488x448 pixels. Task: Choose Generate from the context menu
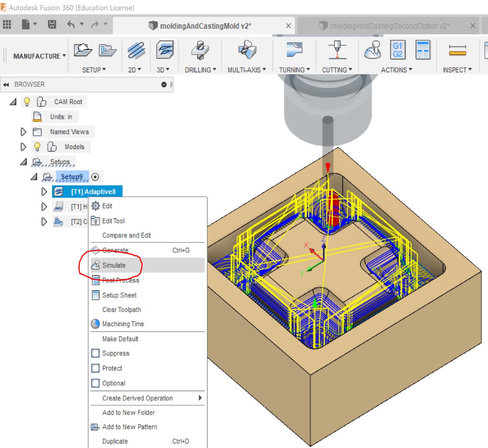[147, 250]
